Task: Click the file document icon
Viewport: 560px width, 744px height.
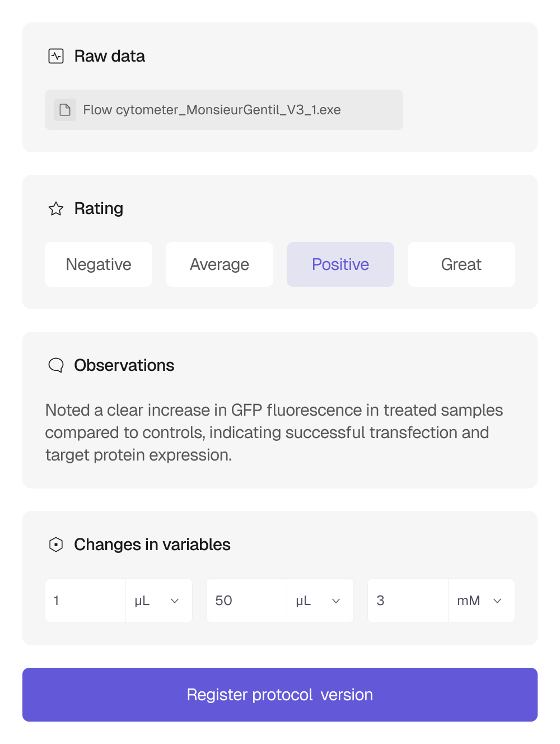Action: tap(65, 110)
